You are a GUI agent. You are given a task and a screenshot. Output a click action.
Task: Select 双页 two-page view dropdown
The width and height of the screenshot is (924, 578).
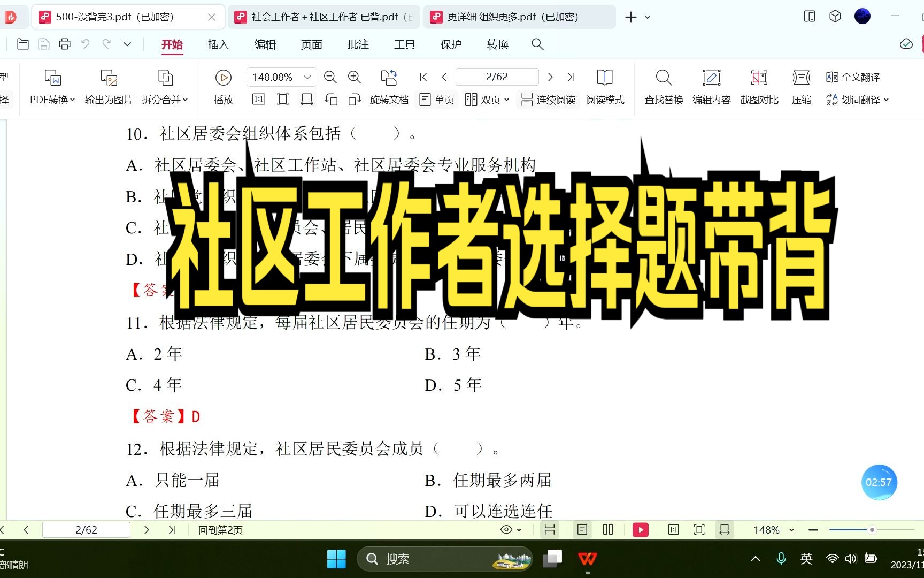point(487,100)
